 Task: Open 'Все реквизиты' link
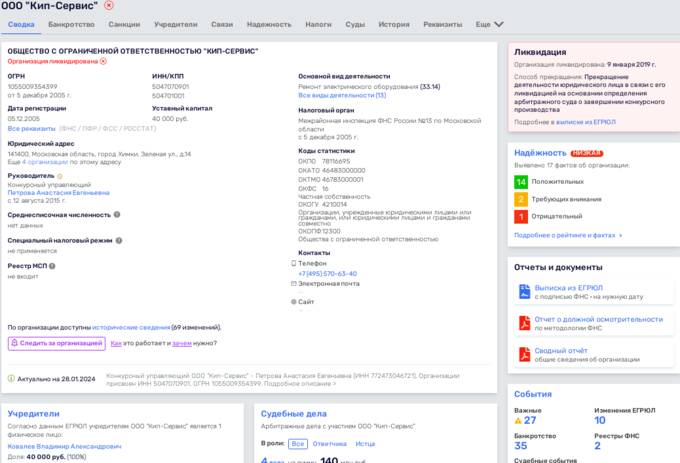click(x=31, y=128)
